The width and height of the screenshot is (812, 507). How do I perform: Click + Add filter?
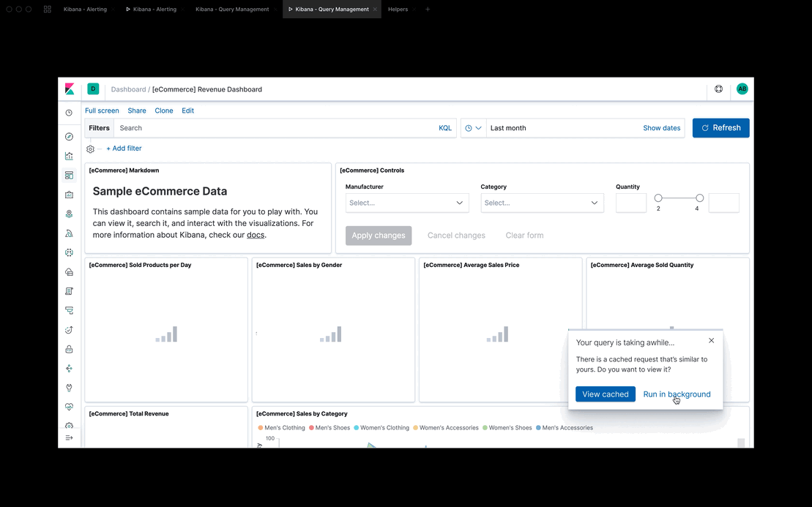coord(124,149)
